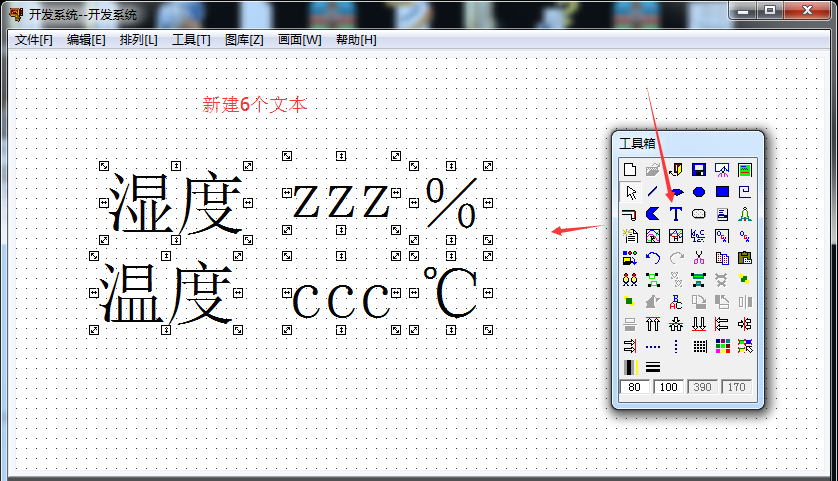Open the 图库[Z] menu

pyautogui.click(x=244, y=40)
